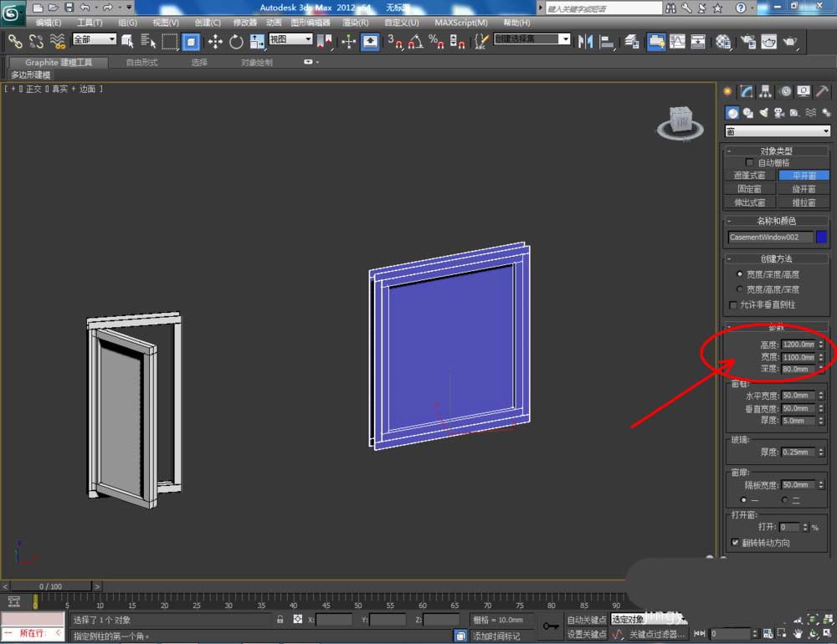Toggle the Percent Snap icon
The width and height of the screenshot is (837, 644).
pyautogui.click(x=436, y=41)
